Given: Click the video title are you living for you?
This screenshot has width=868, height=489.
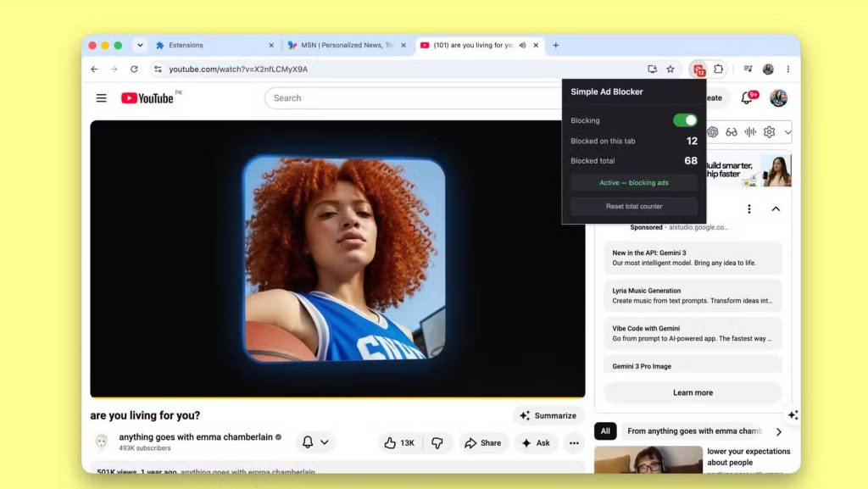Looking at the screenshot, I should pyautogui.click(x=145, y=415).
